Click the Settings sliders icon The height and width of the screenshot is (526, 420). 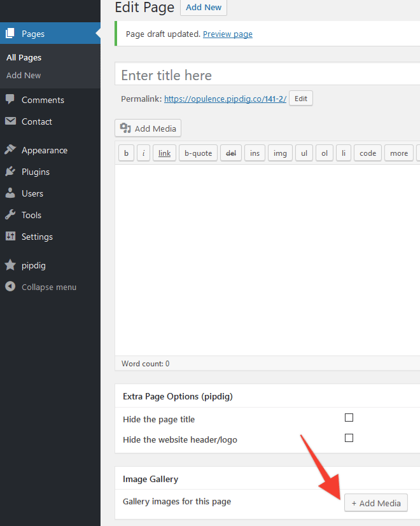tap(10, 236)
